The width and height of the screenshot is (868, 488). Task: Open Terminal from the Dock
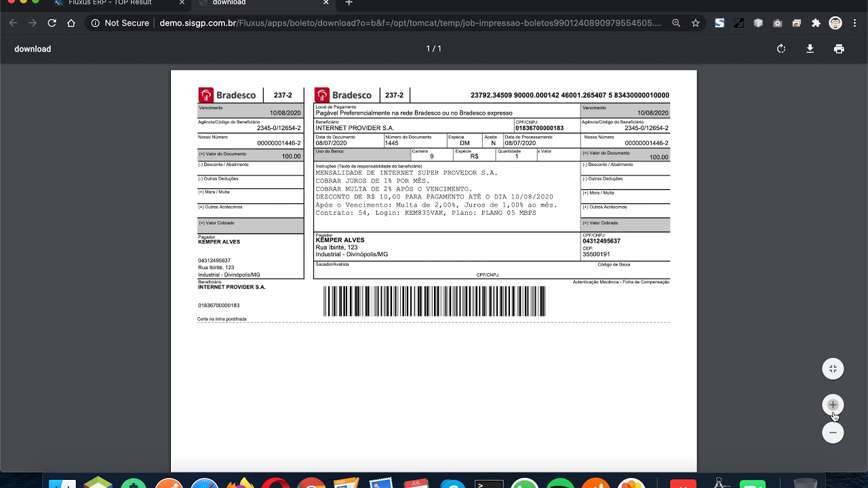click(489, 483)
